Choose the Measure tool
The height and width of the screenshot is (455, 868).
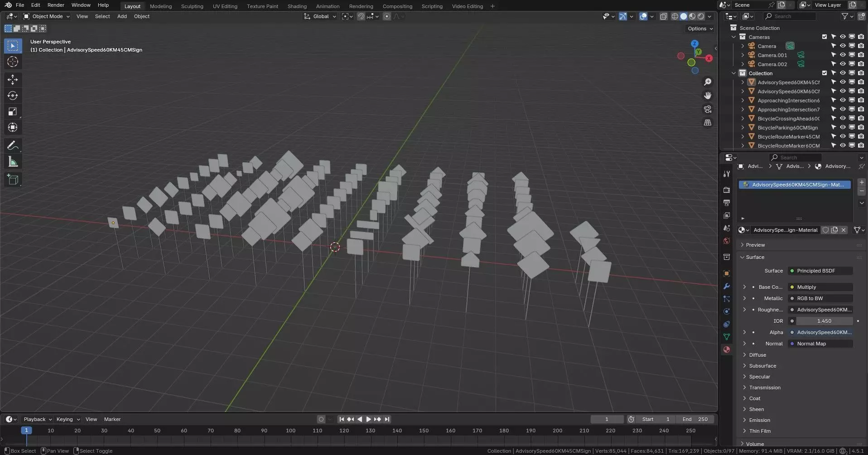pos(13,162)
